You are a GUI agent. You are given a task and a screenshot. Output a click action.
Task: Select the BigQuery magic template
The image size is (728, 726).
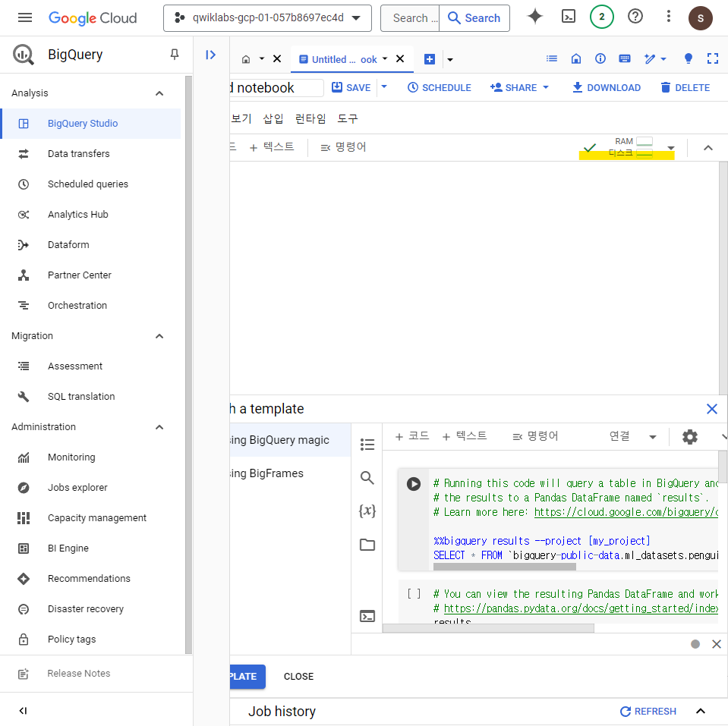pos(290,440)
